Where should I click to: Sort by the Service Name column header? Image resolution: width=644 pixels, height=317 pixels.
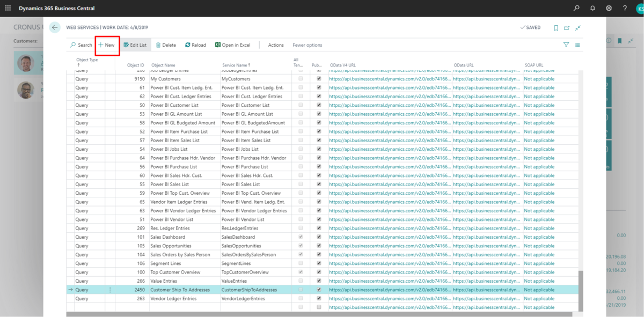point(237,65)
